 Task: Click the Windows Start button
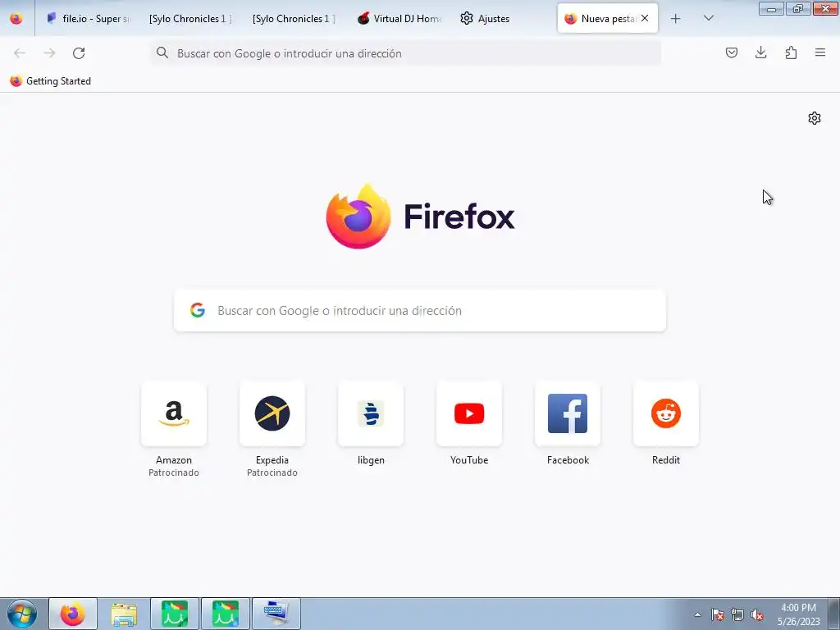click(22, 614)
